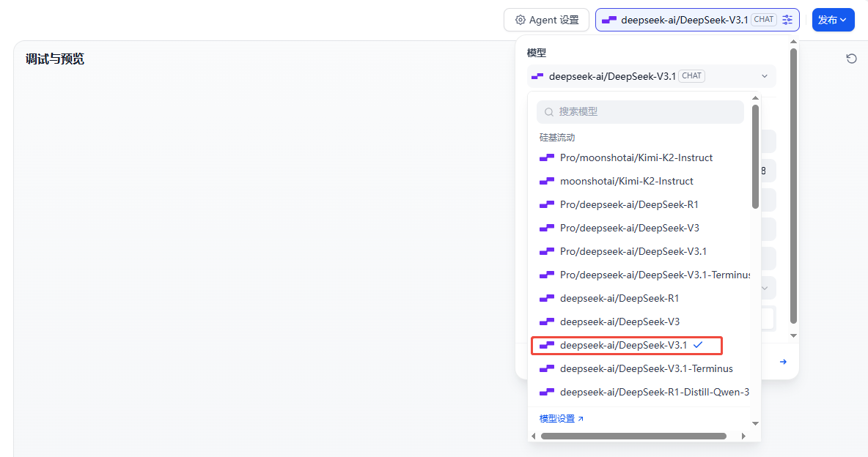Viewport: 868px width, 457px height.
Task: Click the model list horizontal scrollbar right arrow
Action: pyautogui.click(x=743, y=436)
